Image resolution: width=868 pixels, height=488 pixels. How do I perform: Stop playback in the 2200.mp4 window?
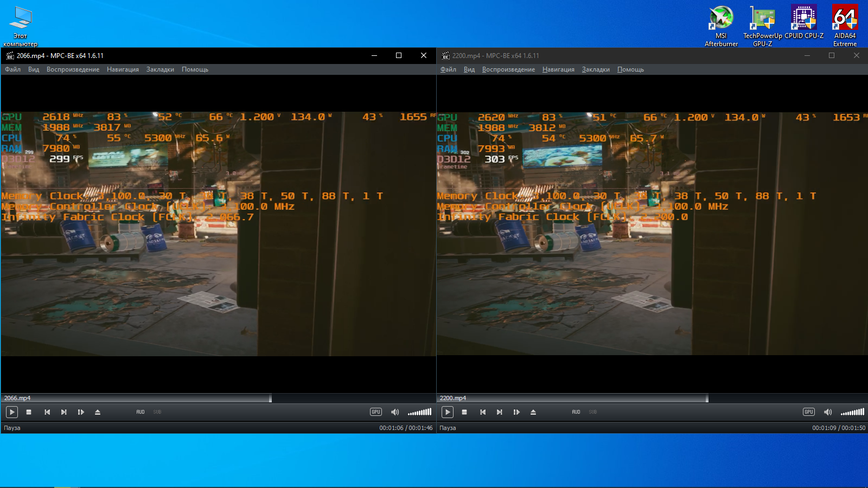[464, 412]
